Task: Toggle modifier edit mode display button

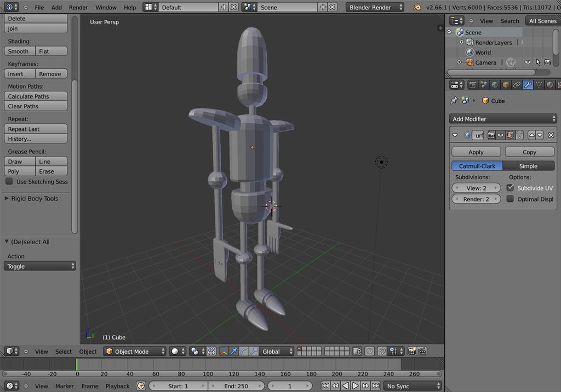Action: (x=510, y=135)
